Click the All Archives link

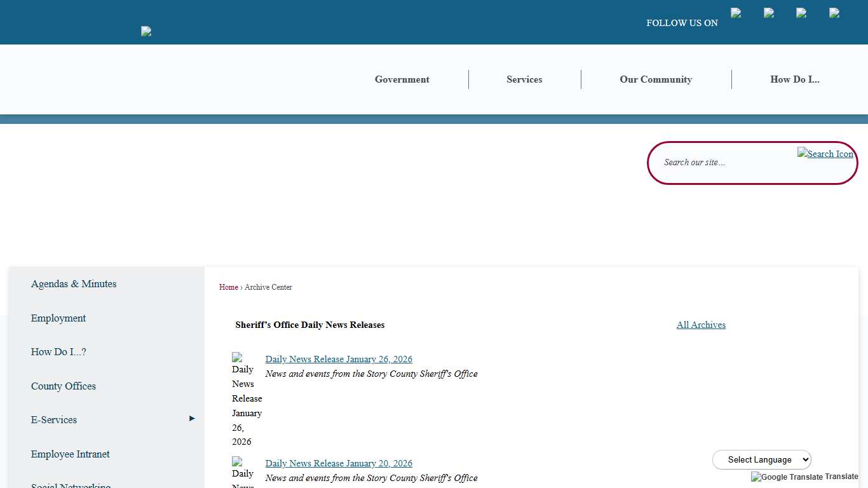coord(701,325)
